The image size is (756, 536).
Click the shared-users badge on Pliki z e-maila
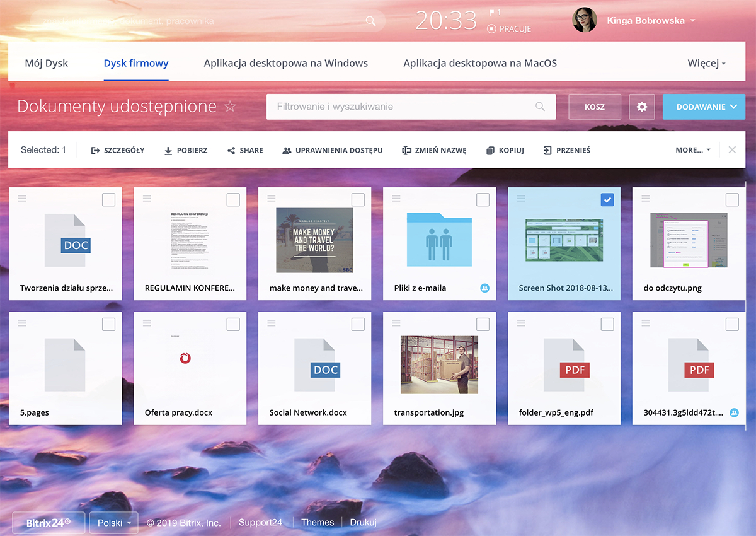point(484,288)
